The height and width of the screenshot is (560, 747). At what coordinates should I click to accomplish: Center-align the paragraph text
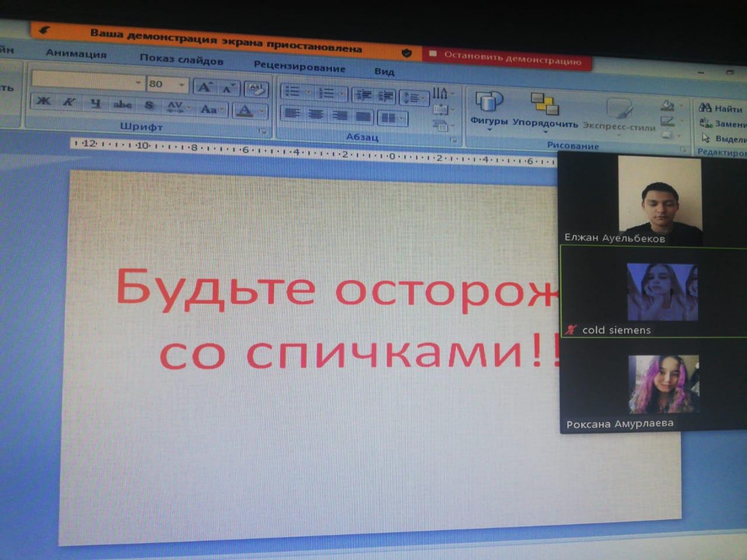[x=316, y=114]
